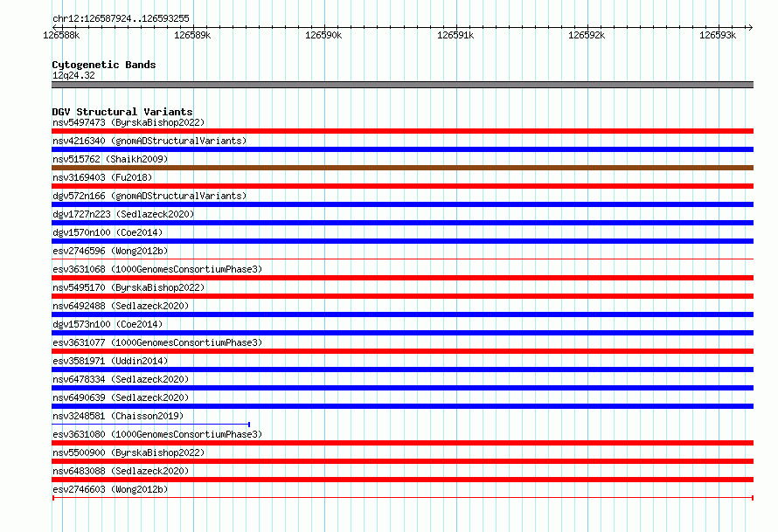Click the 126592k ruler position
The height and width of the screenshot is (532, 778).
tap(587, 35)
